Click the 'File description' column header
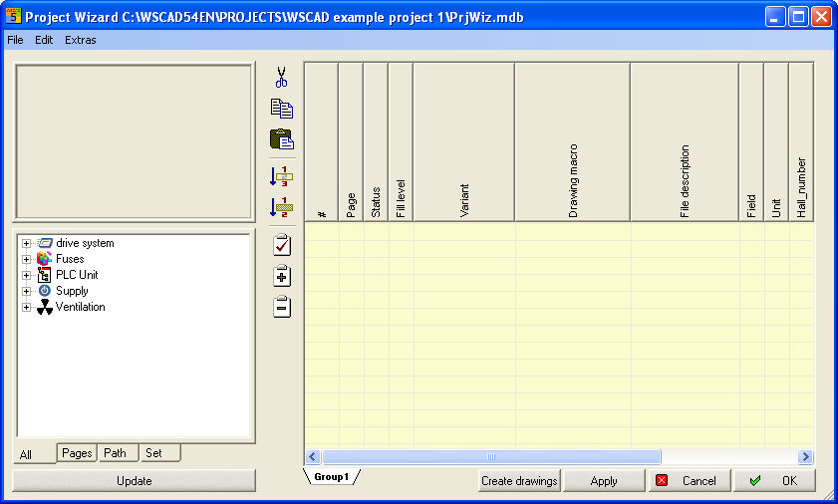 coord(685,141)
